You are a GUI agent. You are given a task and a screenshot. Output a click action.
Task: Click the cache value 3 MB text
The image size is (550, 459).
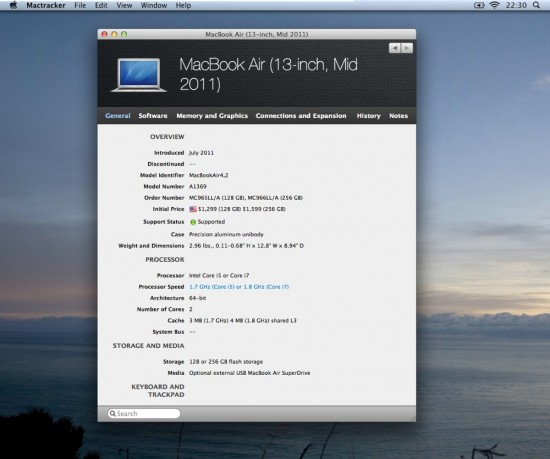pos(243,320)
